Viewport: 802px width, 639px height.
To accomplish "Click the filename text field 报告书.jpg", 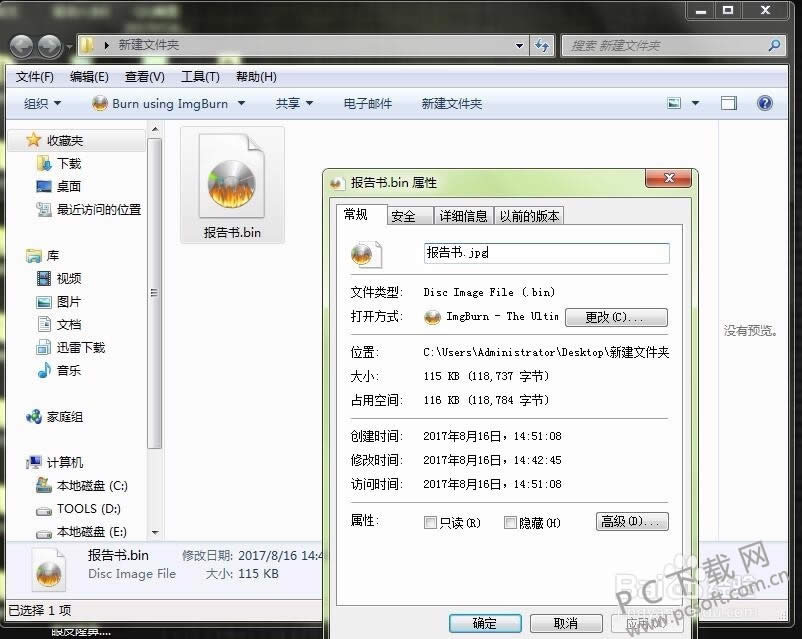I will (x=545, y=253).
